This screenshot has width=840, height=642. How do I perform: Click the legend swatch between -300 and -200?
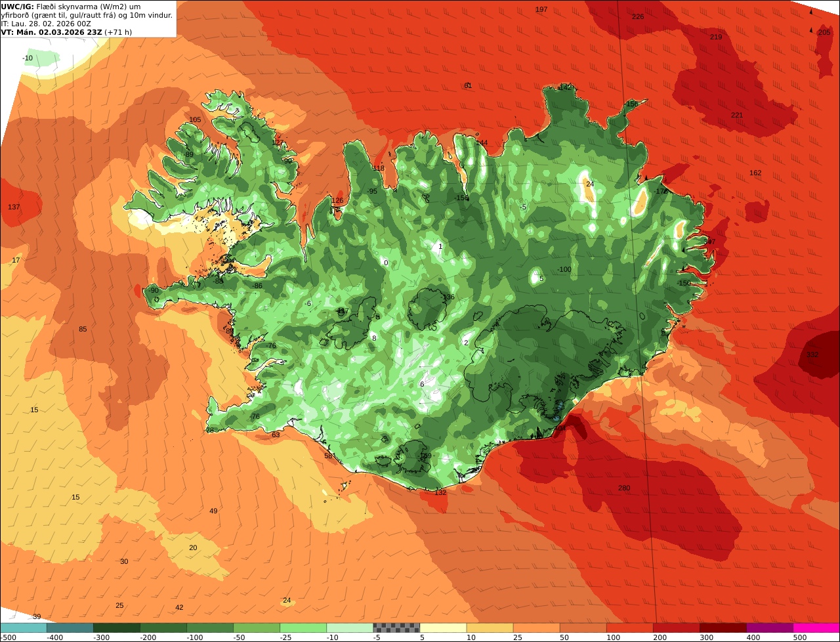click(116, 628)
